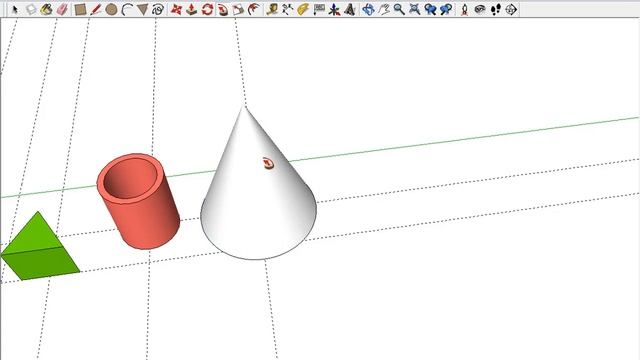The width and height of the screenshot is (640, 360).
Task: Choose the Rotate tool with circular arrows
Action: (207, 9)
